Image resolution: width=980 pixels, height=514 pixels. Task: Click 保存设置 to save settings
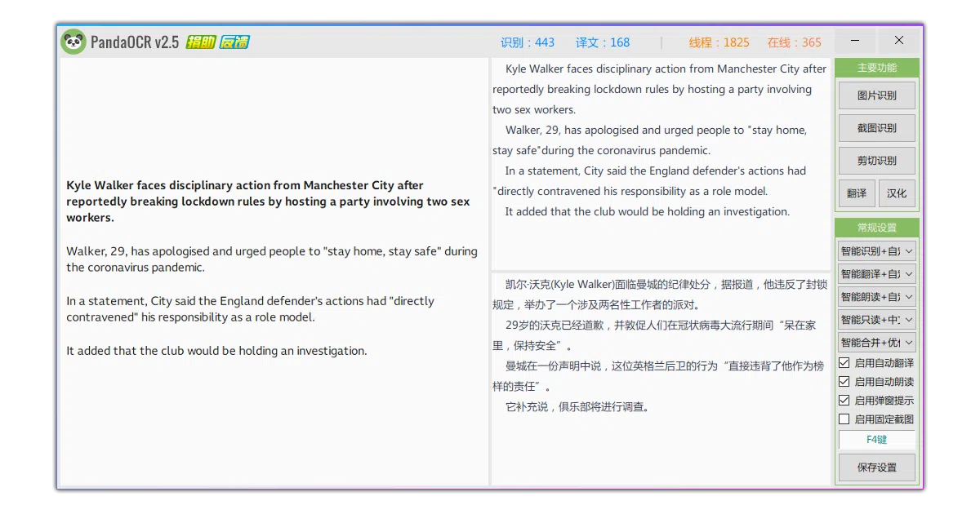click(877, 467)
